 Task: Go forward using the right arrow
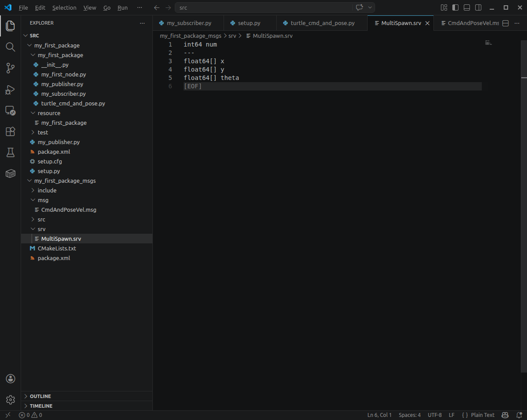[x=168, y=7]
